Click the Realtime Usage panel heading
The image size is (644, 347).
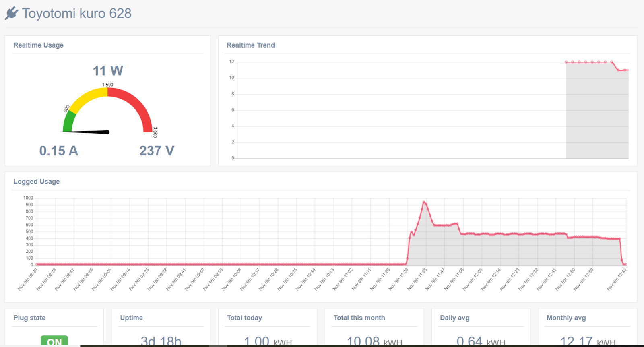pyautogui.click(x=38, y=45)
